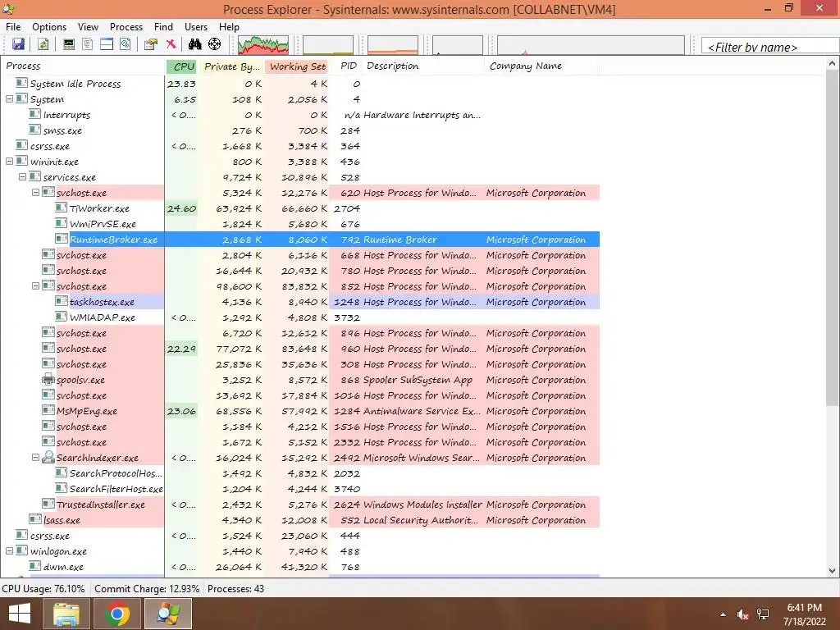This screenshot has height=630, width=840.
Task: Open the Windows Start button
Action: pyautogui.click(x=20, y=614)
